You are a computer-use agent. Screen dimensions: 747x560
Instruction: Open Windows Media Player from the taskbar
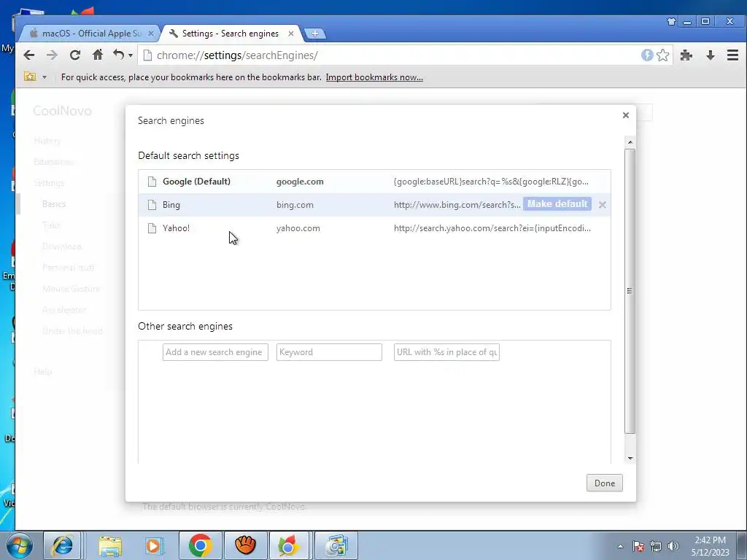154,545
